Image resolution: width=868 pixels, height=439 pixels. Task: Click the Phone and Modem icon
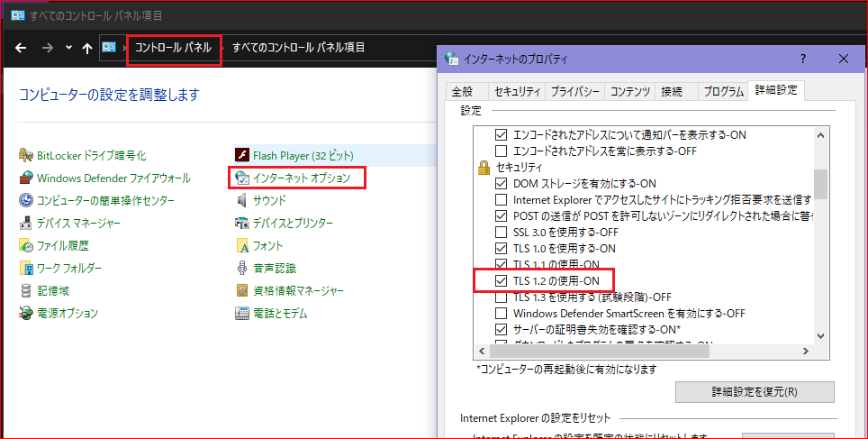[242, 313]
